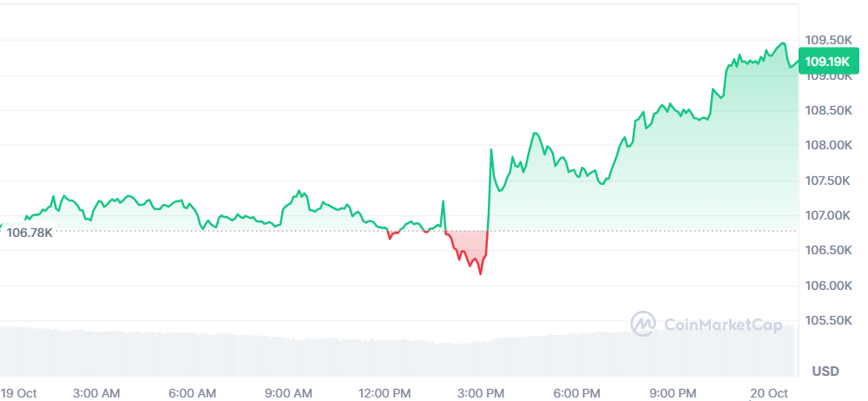Select the 6:00 AM time label
Image resolution: width=868 pixels, height=401 pixels.
tap(192, 393)
